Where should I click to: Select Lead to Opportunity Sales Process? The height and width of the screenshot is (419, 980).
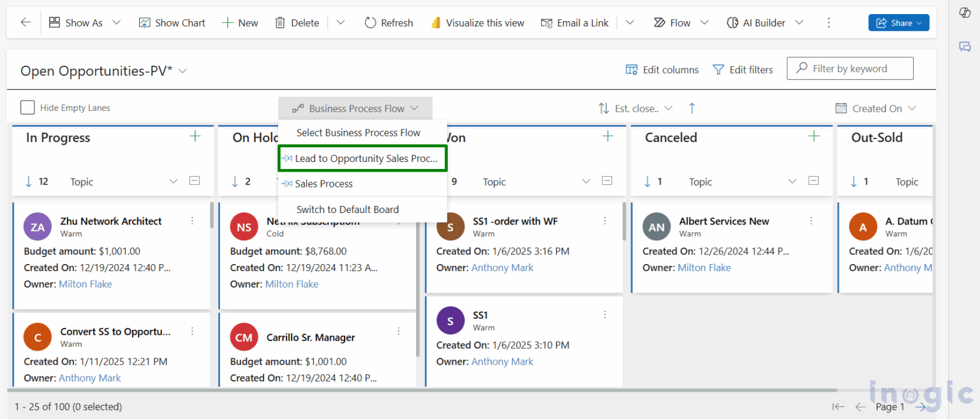[362, 158]
